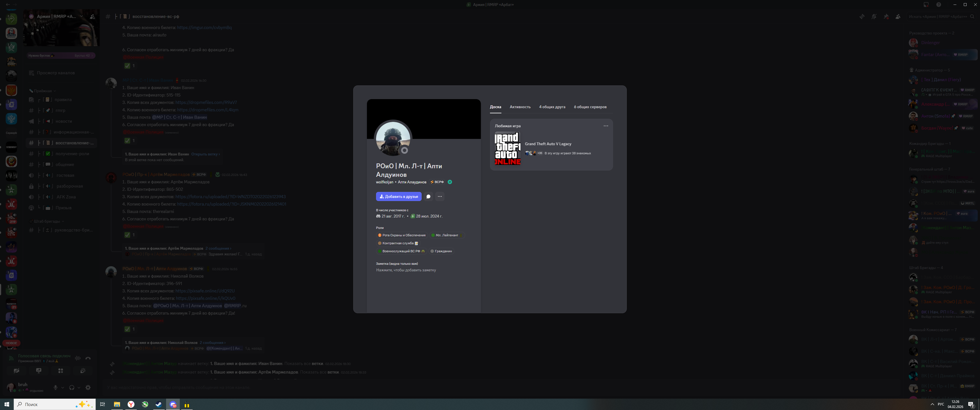Open more options beside the message button
Image resolution: width=980 pixels, height=410 pixels.
tap(440, 197)
